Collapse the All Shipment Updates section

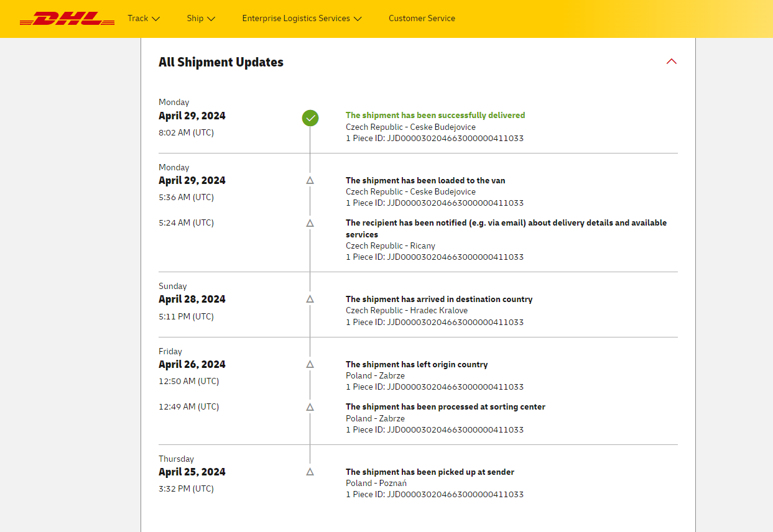(672, 62)
